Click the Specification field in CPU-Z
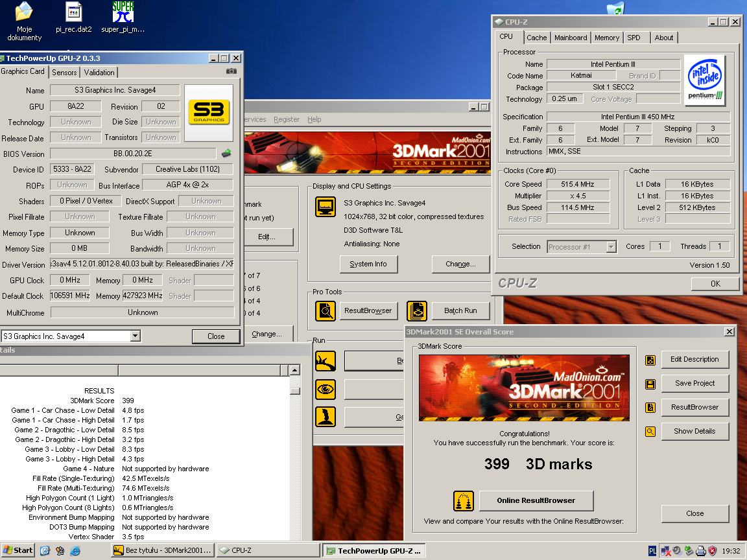This screenshot has width=747, height=560. (x=638, y=117)
